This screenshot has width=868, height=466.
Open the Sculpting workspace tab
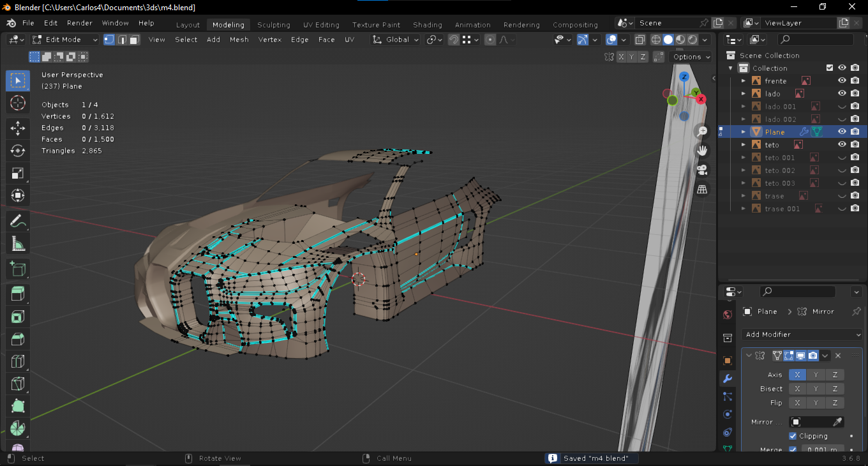tap(273, 25)
